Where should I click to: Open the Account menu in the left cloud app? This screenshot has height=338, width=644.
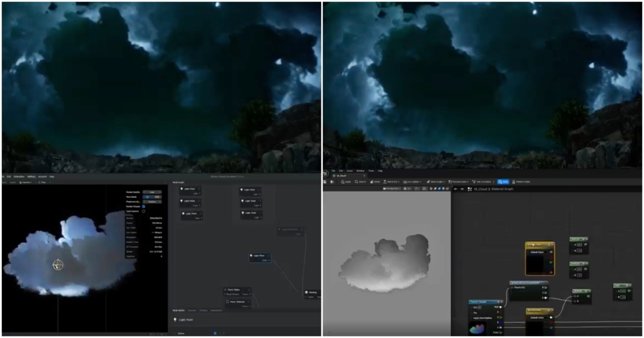(42, 177)
